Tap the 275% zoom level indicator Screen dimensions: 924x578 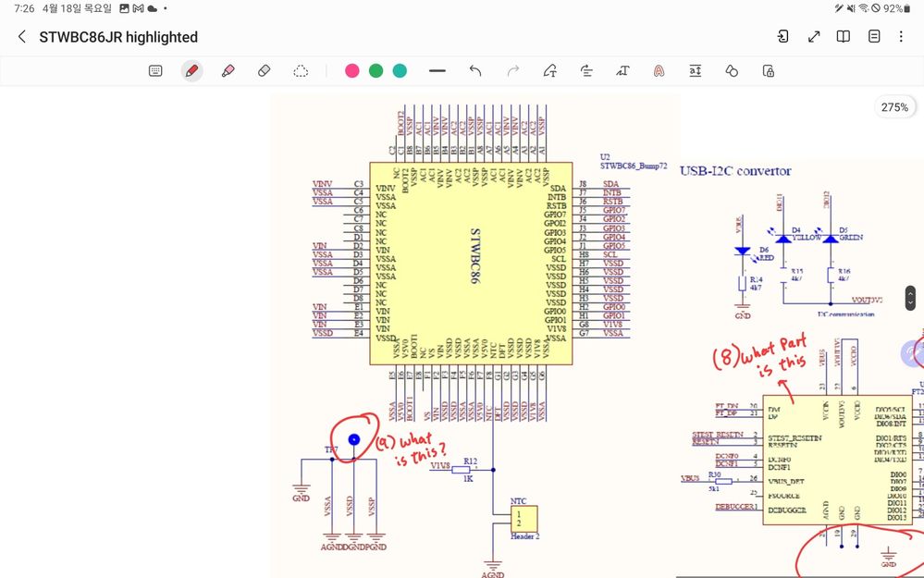894,107
